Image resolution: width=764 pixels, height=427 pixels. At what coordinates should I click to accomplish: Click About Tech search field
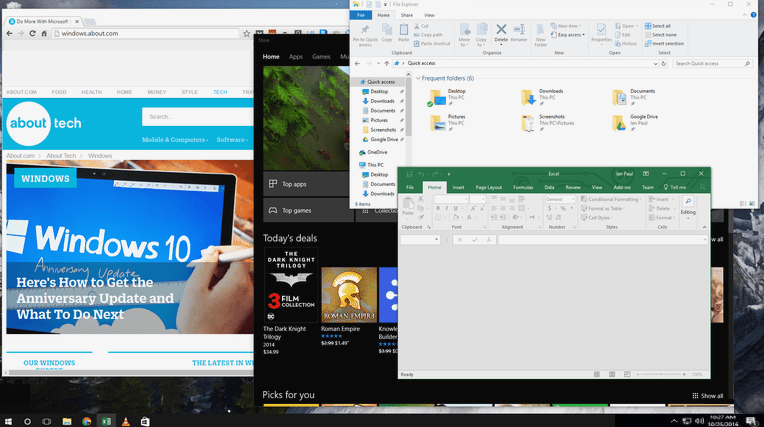click(x=198, y=116)
